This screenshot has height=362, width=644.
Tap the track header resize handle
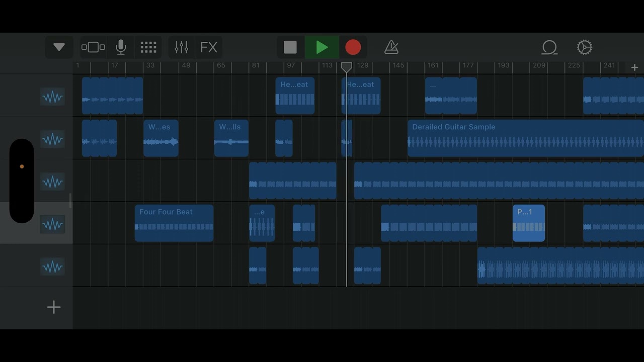click(70, 201)
